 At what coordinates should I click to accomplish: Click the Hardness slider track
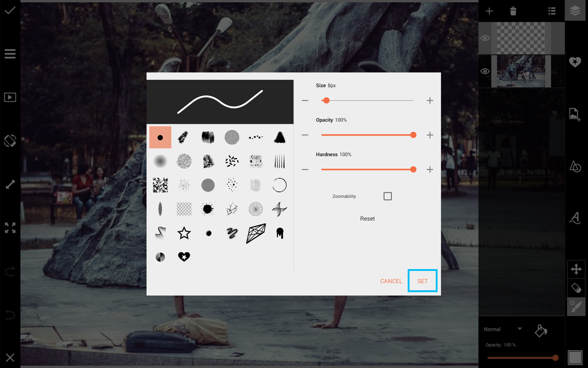[367, 170]
